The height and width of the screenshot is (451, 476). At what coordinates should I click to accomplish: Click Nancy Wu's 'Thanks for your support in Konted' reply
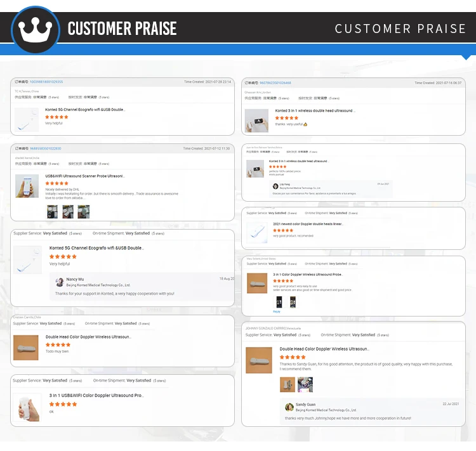[115, 294]
